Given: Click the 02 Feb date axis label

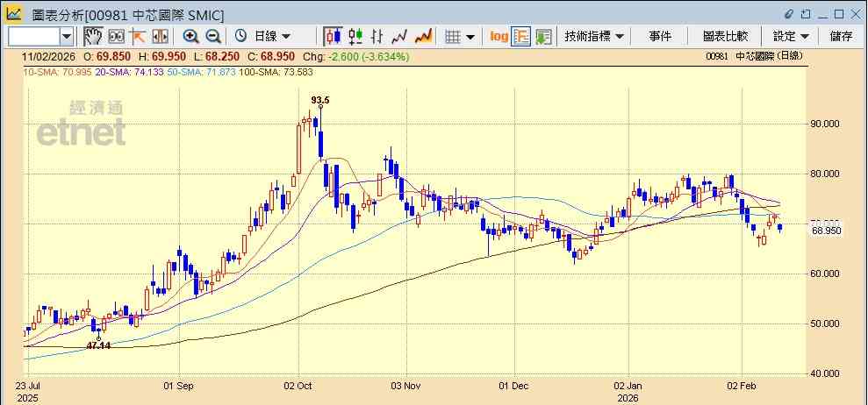Looking at the screenshot, I should click(x=742, y=385).
